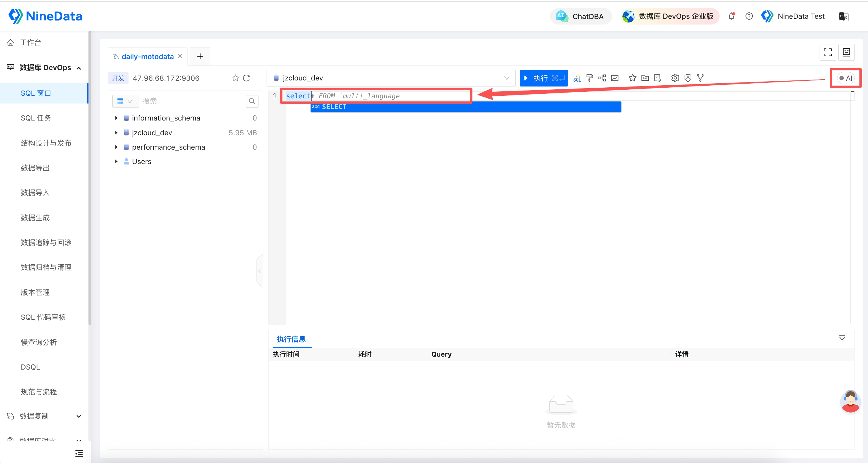Toggle fullscreen mode for the SQL window
The height and width of the screenshot is (463, 868).
pos(827,52)
